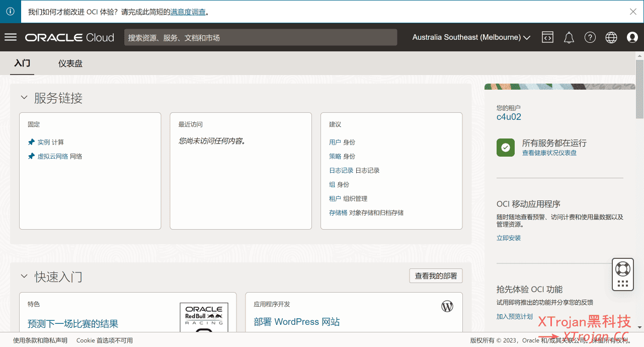Screen dimensions: 644x347
Task: Click the WordPress logo icon
Action: pos(447,306)
